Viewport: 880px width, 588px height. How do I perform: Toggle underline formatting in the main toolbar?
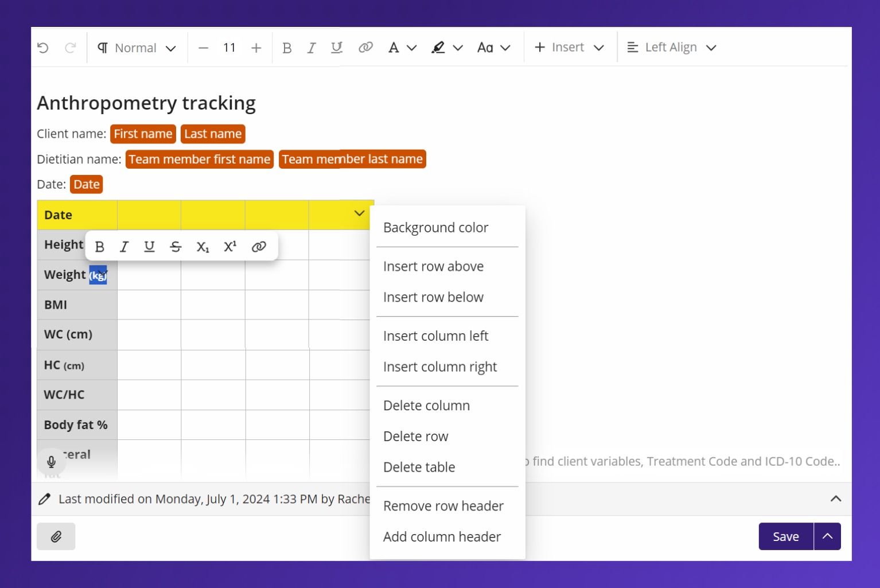pos(336,48)
